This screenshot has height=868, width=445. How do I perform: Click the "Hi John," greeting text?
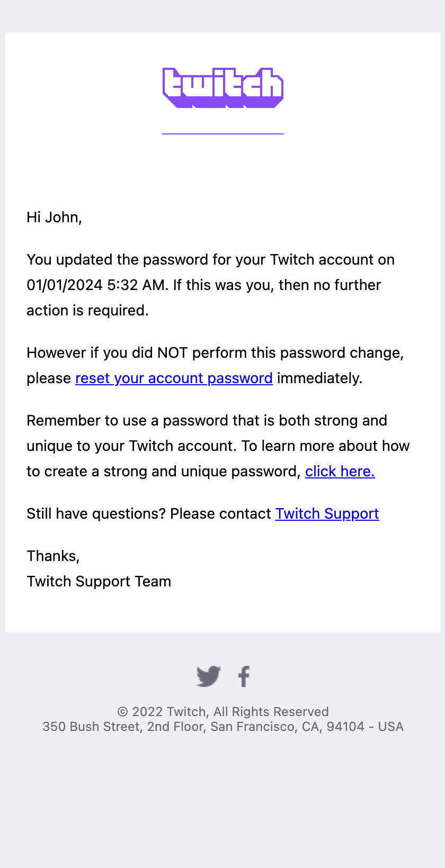(54, 218)
